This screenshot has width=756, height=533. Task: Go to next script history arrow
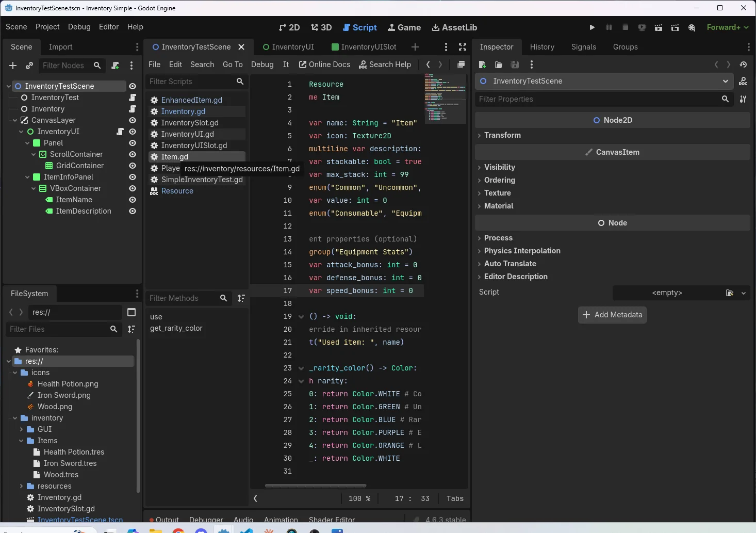coord(440,64)
